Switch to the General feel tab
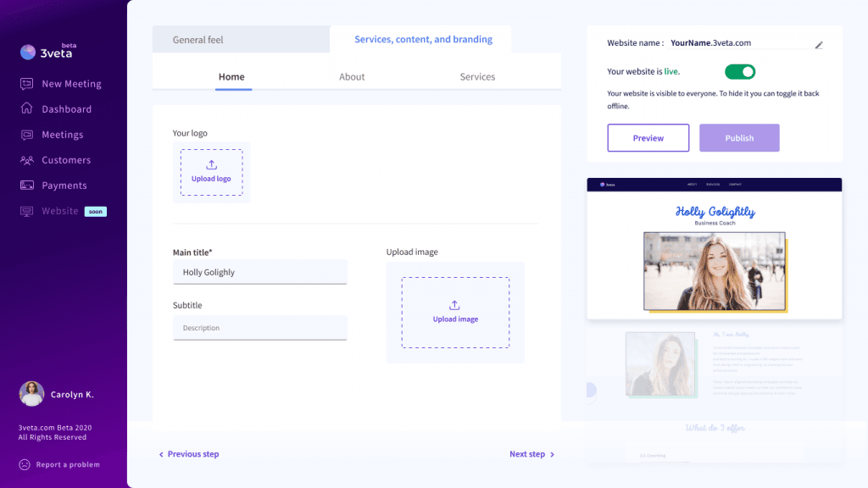 242,39
